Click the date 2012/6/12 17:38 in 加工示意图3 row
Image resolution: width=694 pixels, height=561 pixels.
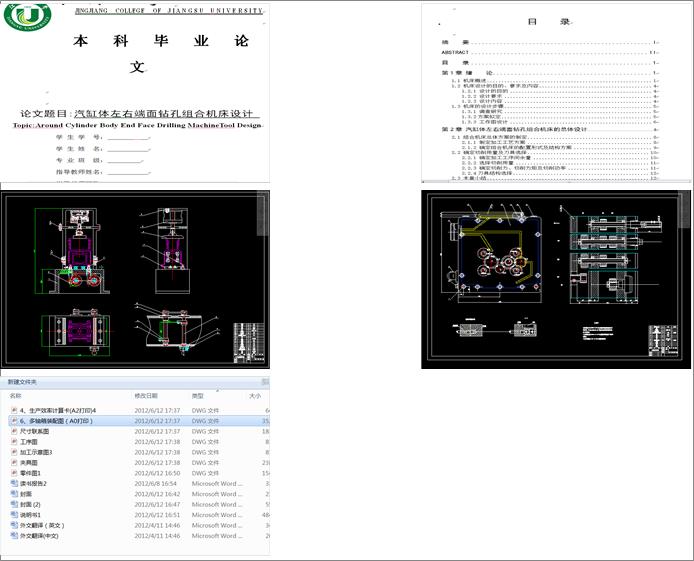[157, 452]
